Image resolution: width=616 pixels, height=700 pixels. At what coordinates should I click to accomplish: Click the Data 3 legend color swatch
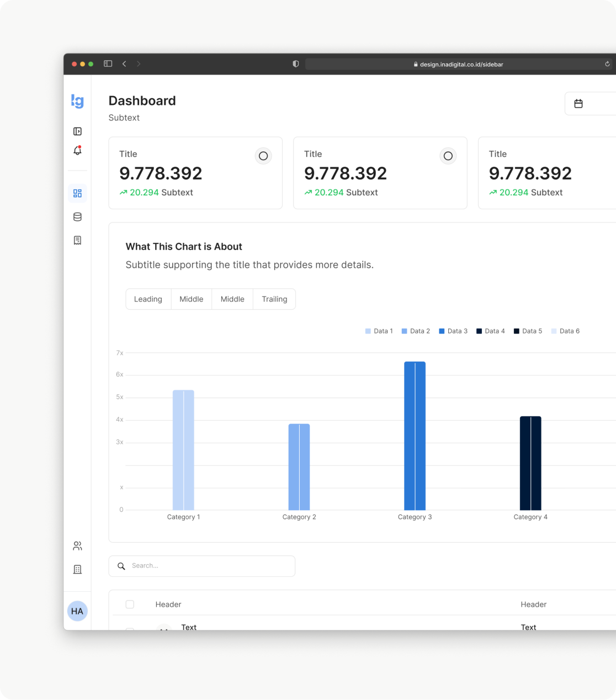pos(442,331)
